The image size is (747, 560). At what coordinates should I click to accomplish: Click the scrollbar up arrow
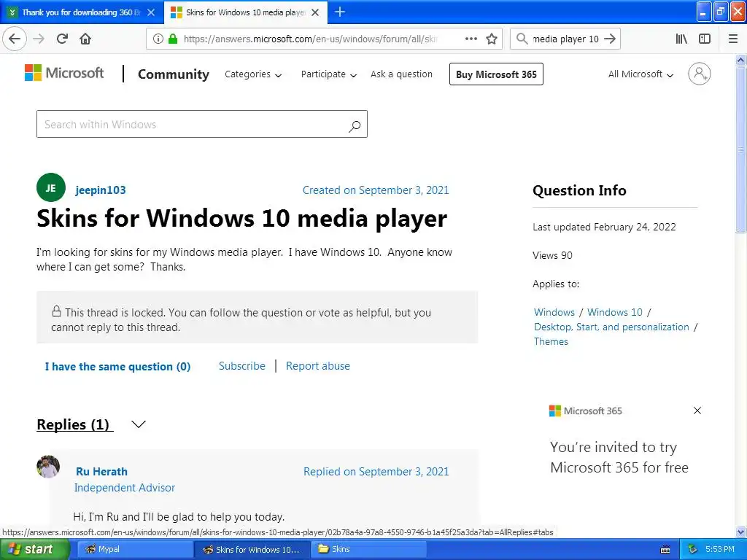[741, 60]
